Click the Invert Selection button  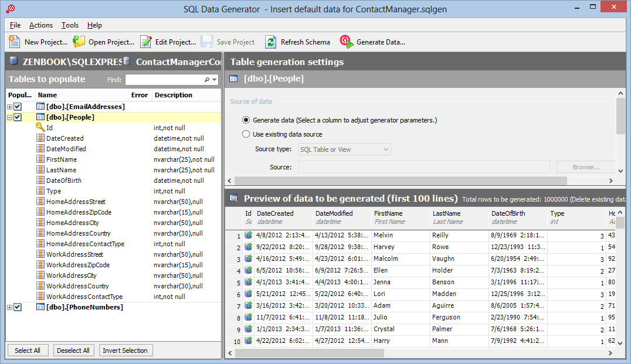click(x=125, y=351)
